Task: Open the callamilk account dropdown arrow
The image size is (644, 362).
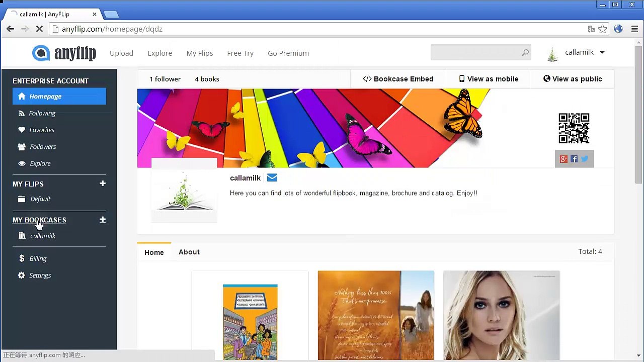Action: coord(602,52)
